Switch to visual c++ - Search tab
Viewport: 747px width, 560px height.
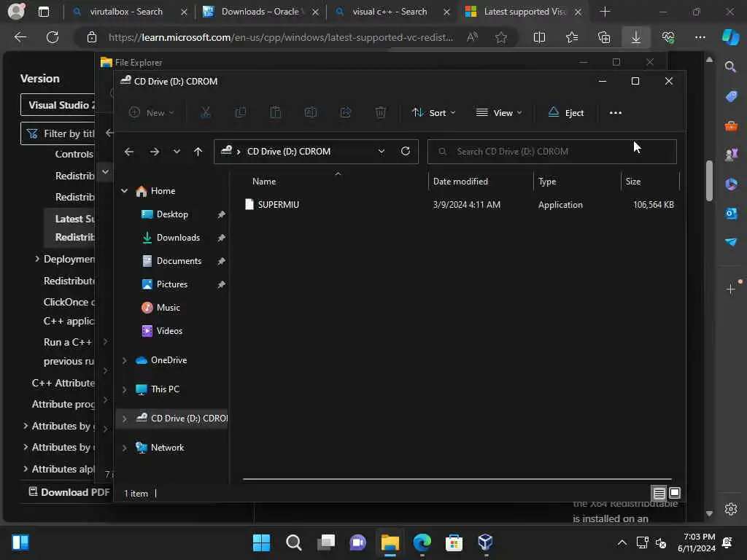(x=390, y=12)
